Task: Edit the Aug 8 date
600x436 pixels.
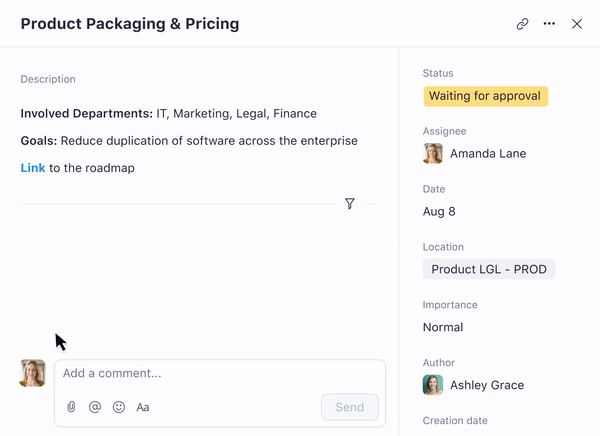Action: (439, 212)
